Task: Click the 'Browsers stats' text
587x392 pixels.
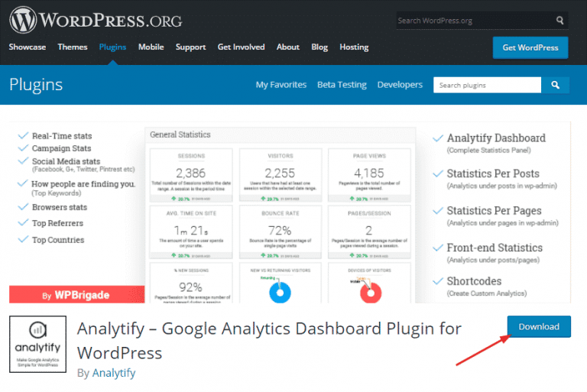Action: 60,207
